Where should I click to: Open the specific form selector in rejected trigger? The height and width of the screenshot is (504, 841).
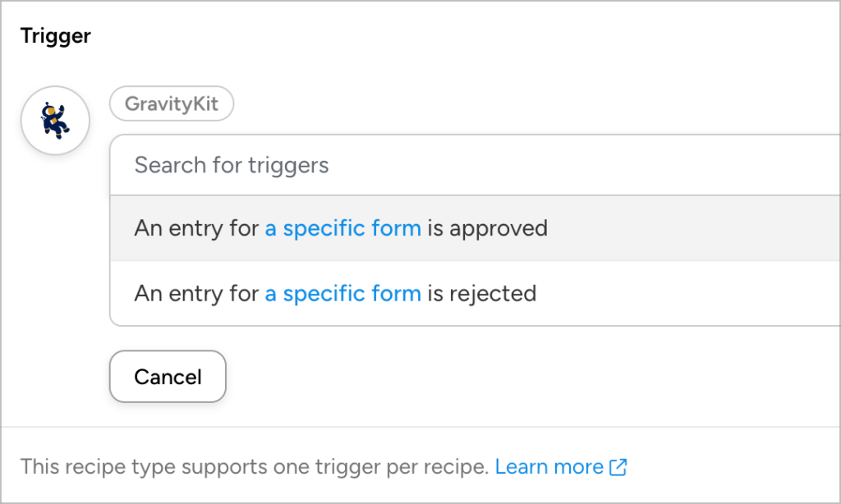pyautogui.click(x=342, y=293)
